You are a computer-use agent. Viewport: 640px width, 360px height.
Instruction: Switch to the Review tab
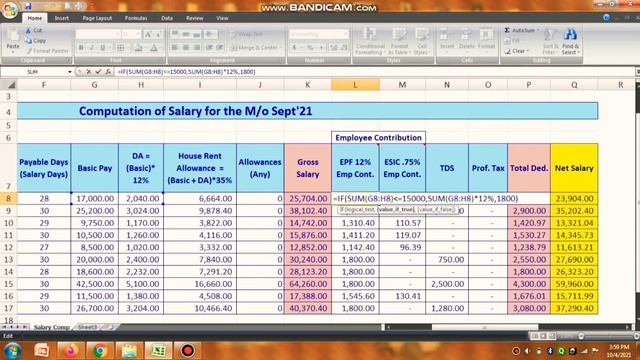[x=195, y=18]
